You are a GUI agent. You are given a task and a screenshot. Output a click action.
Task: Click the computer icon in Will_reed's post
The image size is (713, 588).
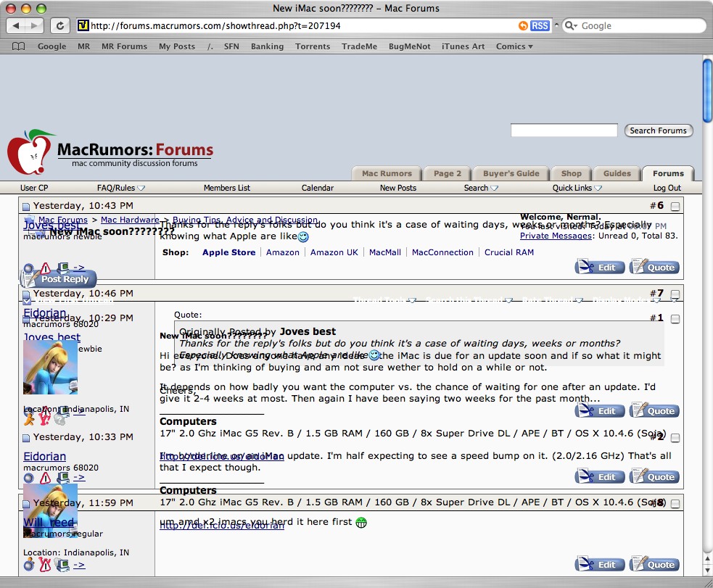[62, 565]
